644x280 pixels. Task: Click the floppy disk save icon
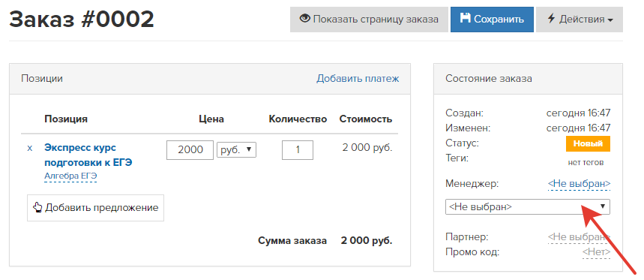(x=465, y=19)
